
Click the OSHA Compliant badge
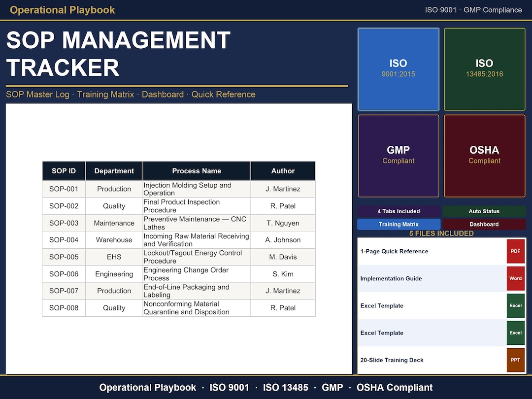[484, 156]
